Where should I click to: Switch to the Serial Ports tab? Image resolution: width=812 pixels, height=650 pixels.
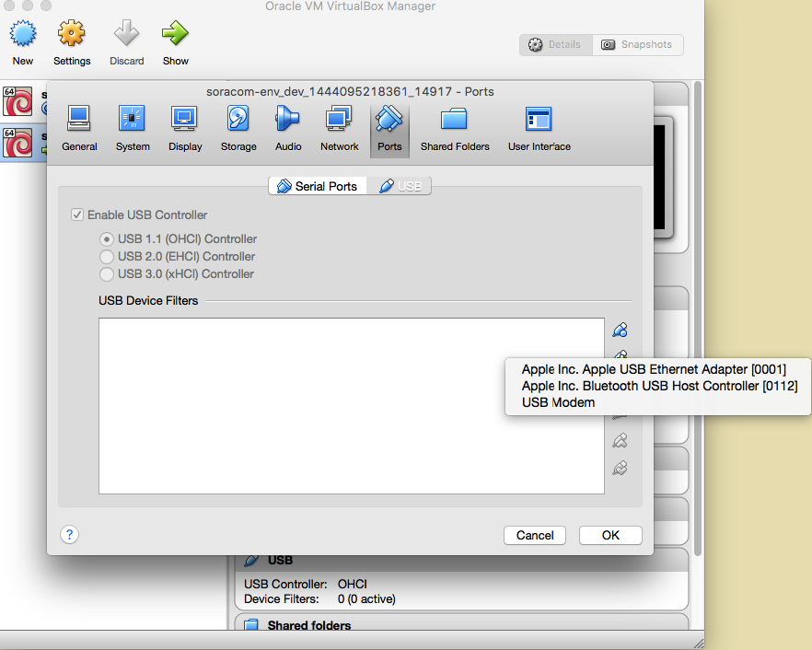(317, 185)
